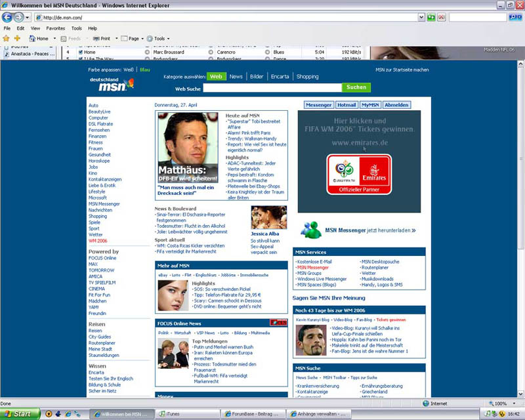This screenshot has height=420, width=525.
Task: Click the magnifier search icon
Action: point(513,17)
